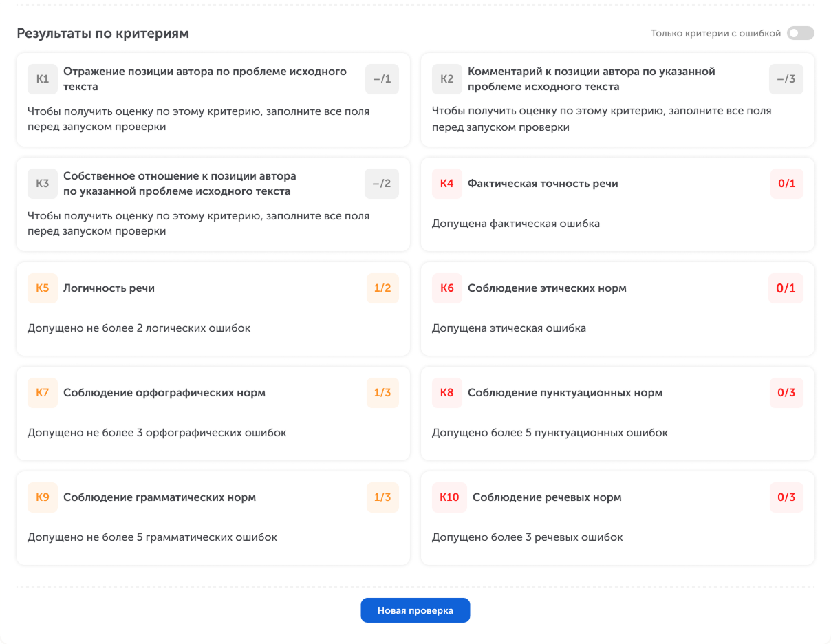831x644 pixels.
Task: Click the red K4 criterion badge
Action: pyautogui.click(x=446, y=184)
